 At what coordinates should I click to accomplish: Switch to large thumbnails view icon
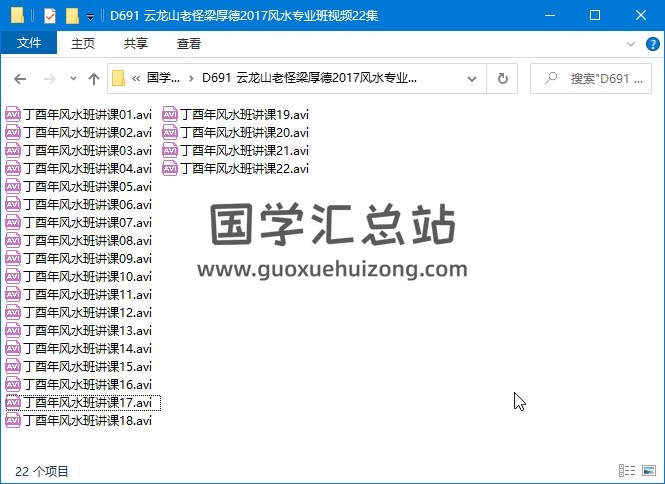[x=649, y=470]
